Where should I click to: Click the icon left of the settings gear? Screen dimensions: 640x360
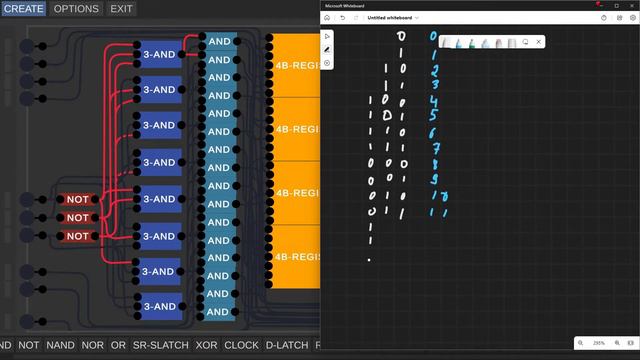click(619, 18)
